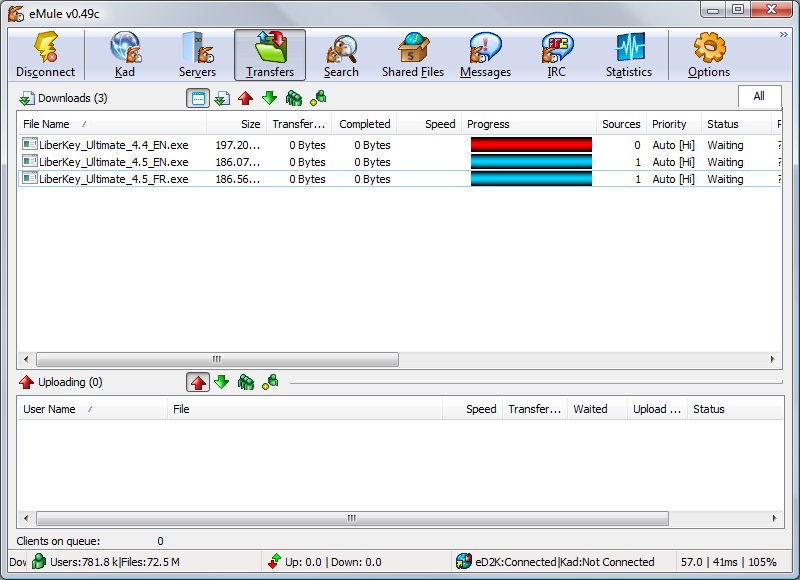Open the Servers panel
Viewport: 800px width, 580px height.
(197, 55)
